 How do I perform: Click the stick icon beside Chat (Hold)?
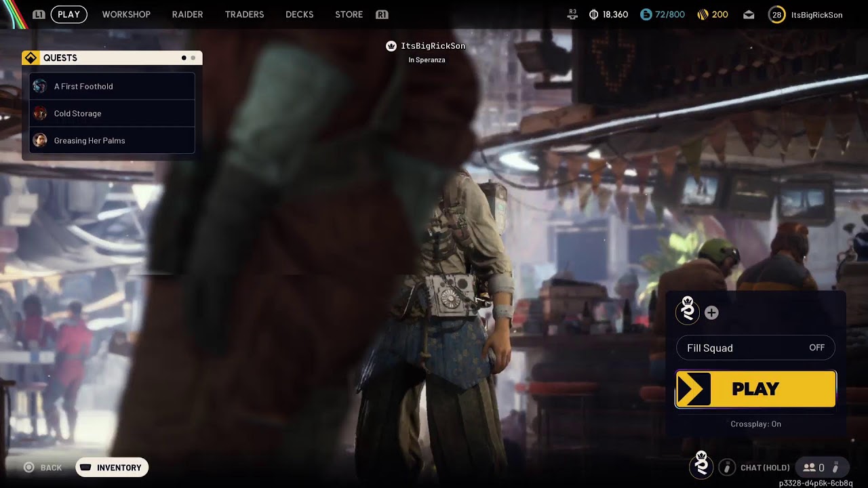click(726, 467)
